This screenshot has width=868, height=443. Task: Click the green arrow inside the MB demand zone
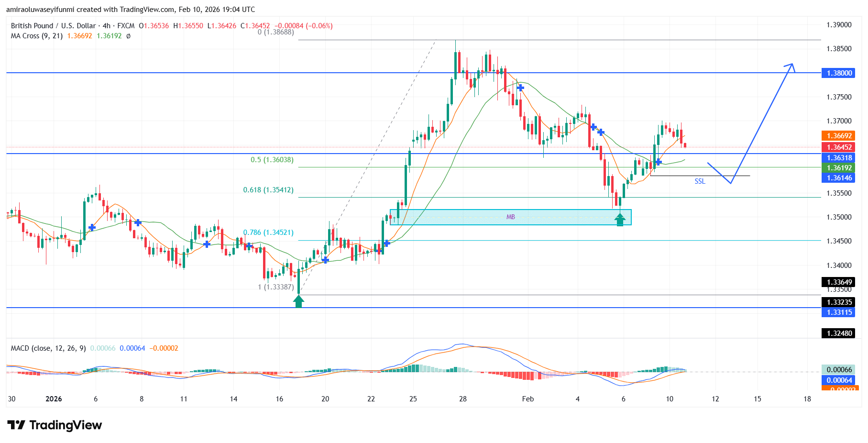click(x=620, y=221)
